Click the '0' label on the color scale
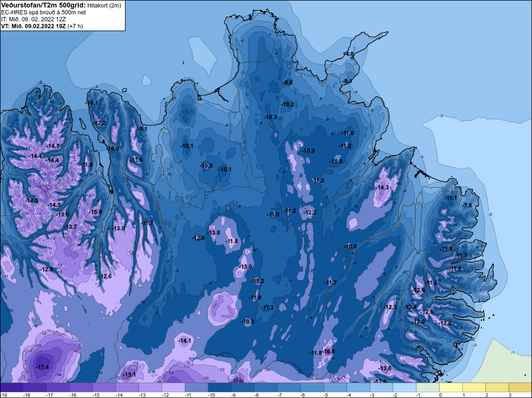This screenshot has width=532, height=398. click(x=440, y=395)
